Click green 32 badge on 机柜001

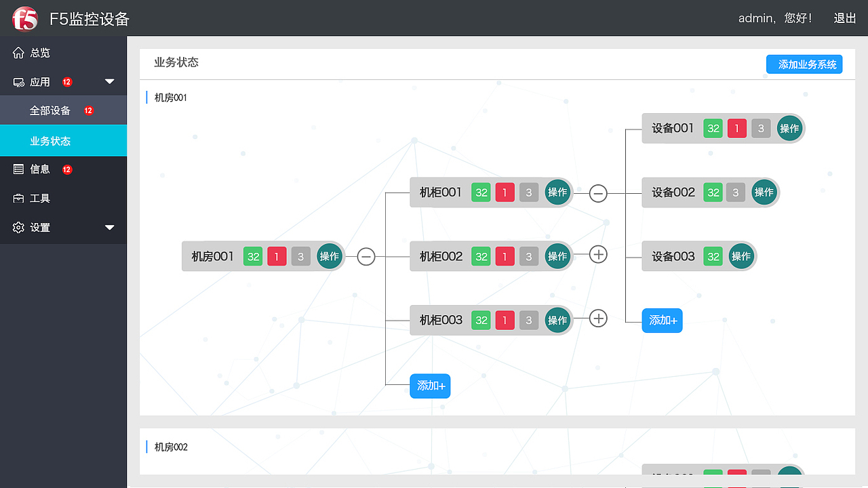pyautogui.click(x=481, y=192)
